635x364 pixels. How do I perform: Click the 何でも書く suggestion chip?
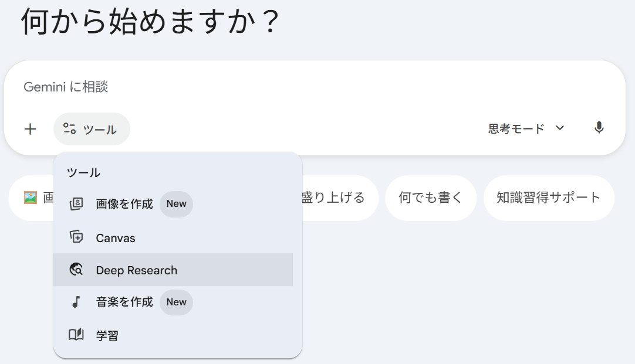pyautogui.click(x=431, y=198)
